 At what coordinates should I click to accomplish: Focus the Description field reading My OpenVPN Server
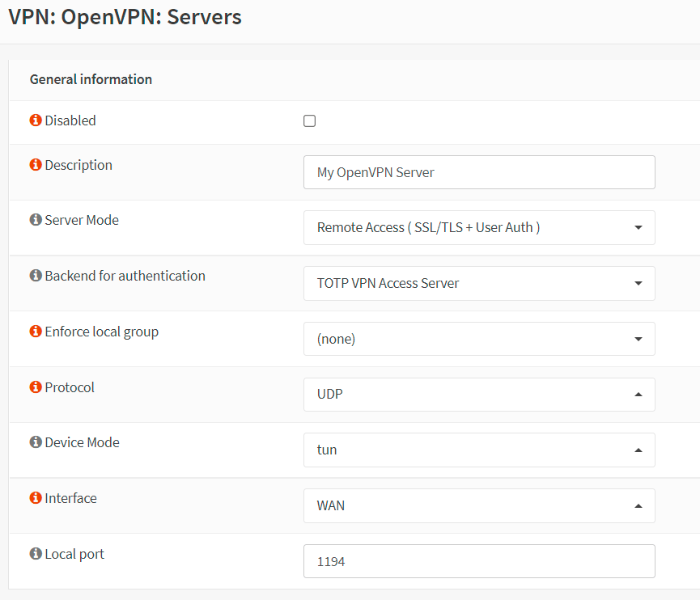pos(479,172)
